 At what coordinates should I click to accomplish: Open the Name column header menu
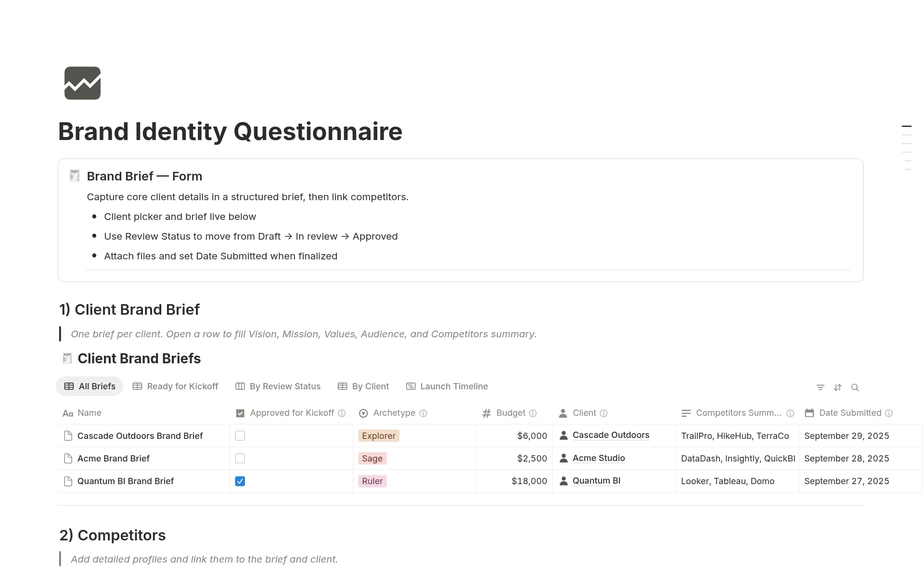(x=90, y=413)
